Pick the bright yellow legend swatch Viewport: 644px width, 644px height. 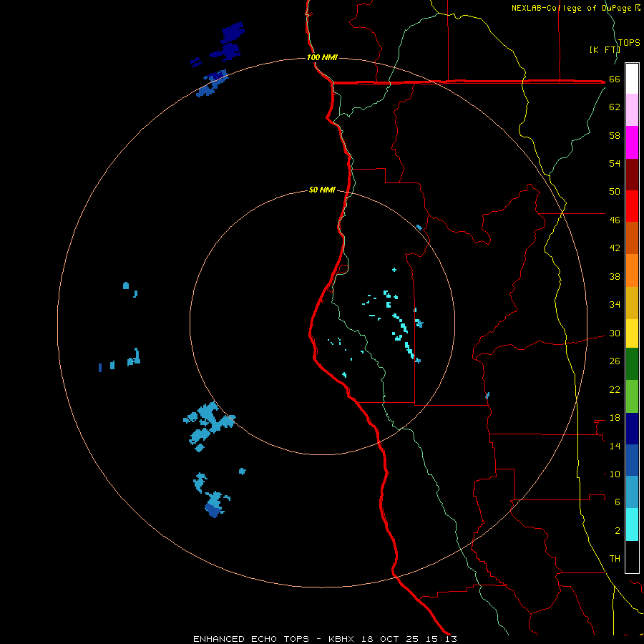tap(632, 333)
